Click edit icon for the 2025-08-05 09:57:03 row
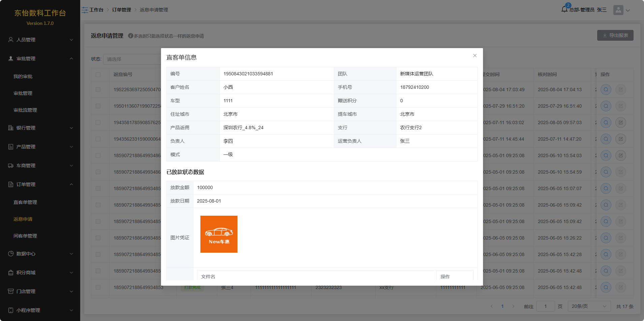The image size is (644, 321). (620, 122)
